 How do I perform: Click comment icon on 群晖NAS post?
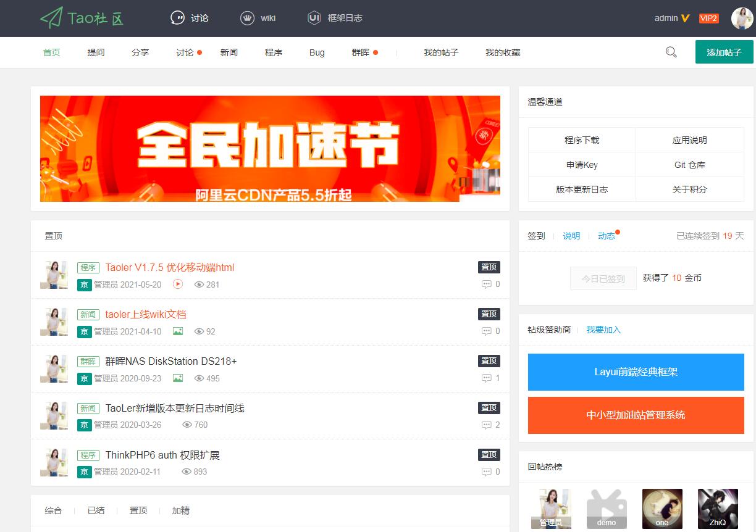[x=487, y=378]
